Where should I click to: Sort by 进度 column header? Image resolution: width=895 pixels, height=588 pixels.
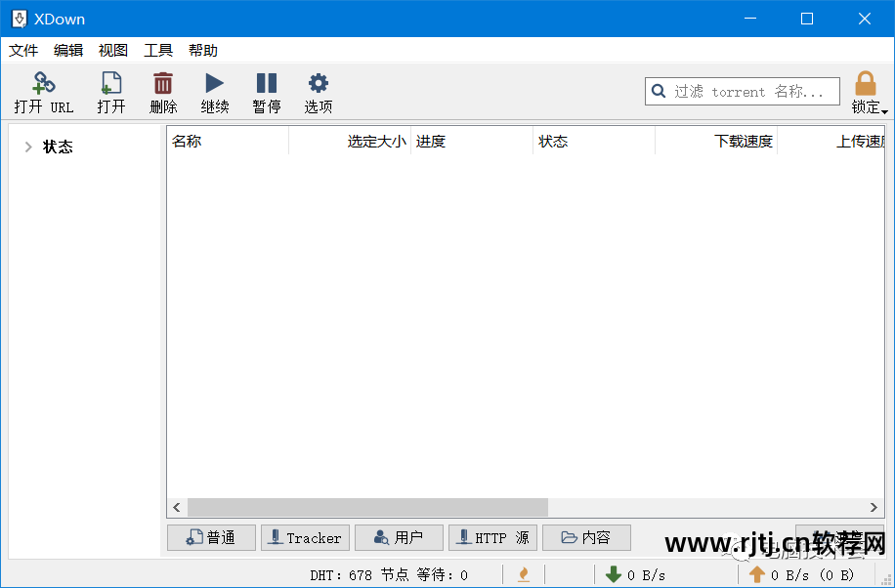coord(472,141)
